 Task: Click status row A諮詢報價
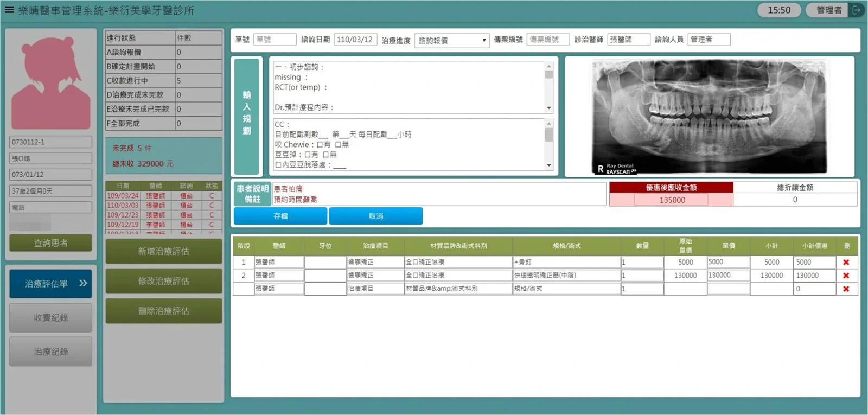click(163, 52)
